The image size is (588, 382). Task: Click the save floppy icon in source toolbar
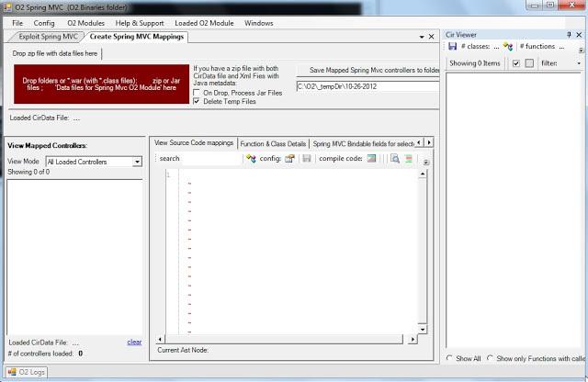coord(306,159)
